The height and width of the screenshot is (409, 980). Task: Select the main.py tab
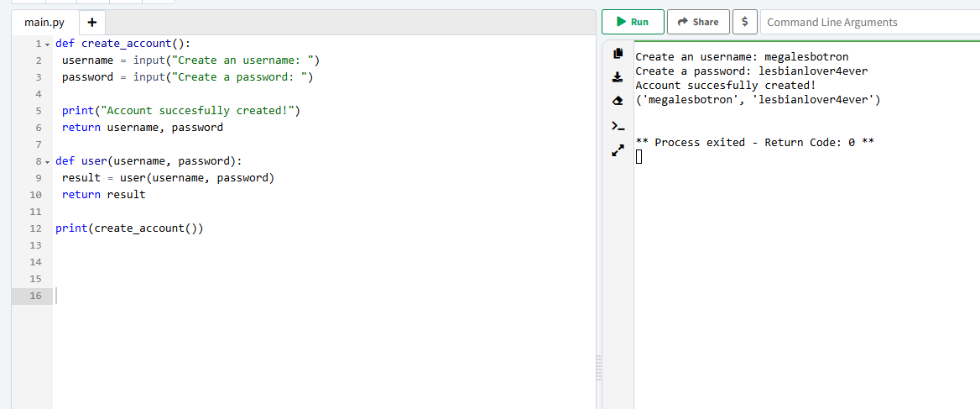(x=44, y=23)
